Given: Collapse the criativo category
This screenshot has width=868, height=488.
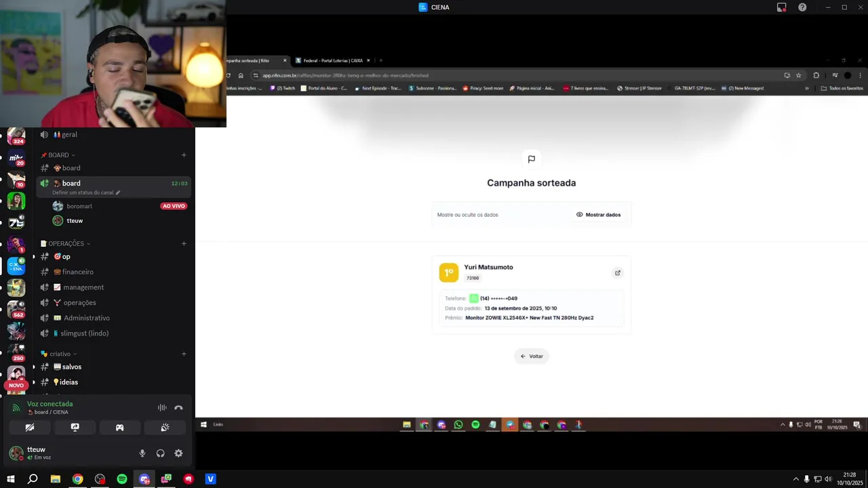Looking at the screenshot, I should (x=58, y=354).
